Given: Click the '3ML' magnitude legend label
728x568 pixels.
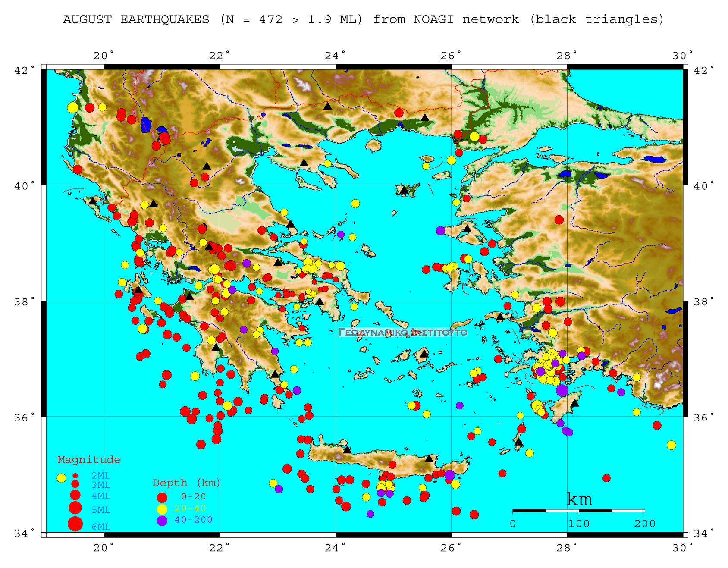Looking at the screenshot, I should tap(101, 485).
